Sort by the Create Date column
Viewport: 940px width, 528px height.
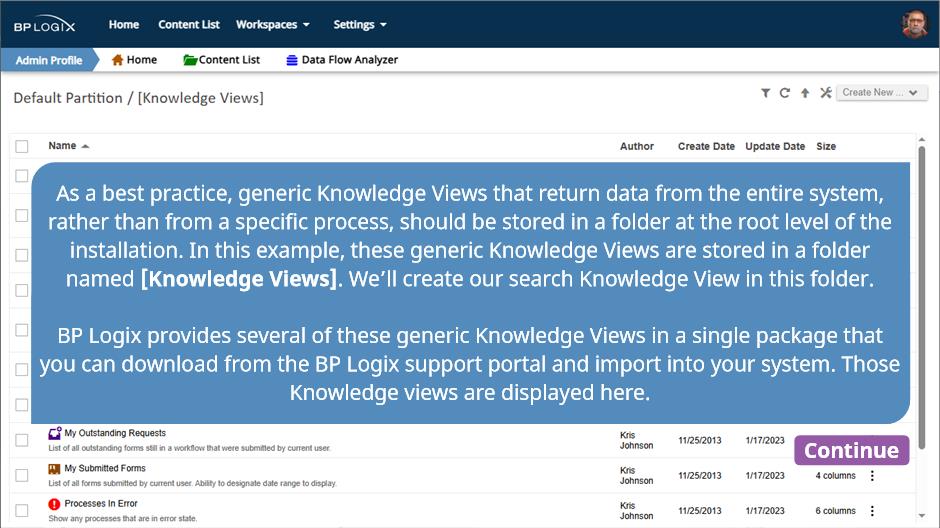tap(706, 146)
